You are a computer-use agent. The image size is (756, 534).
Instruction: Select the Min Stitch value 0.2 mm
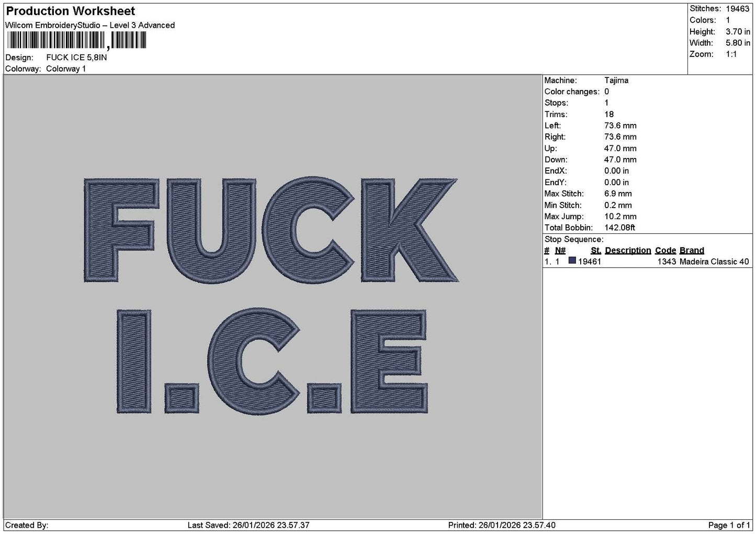(x=618, y=206)
